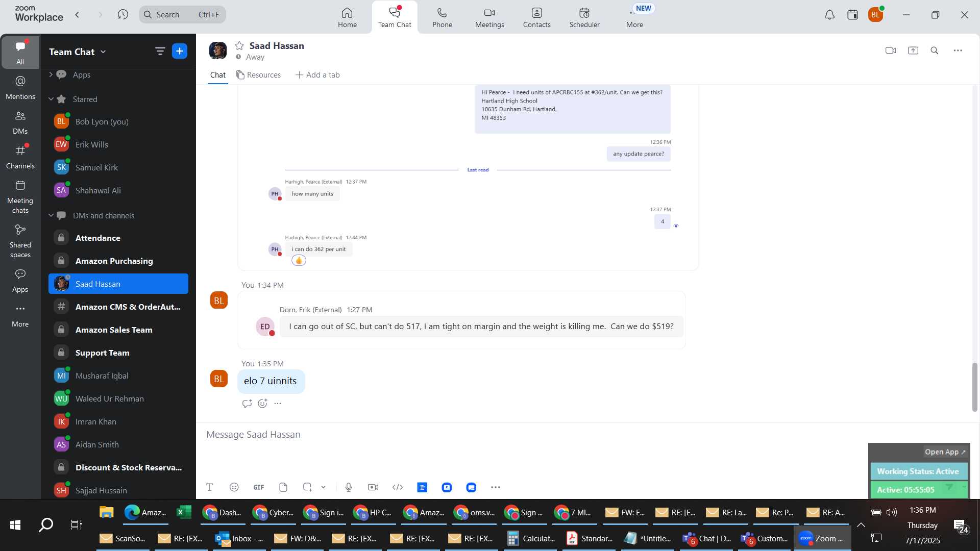Open chat history clock icon

click(x=122, y=15)
